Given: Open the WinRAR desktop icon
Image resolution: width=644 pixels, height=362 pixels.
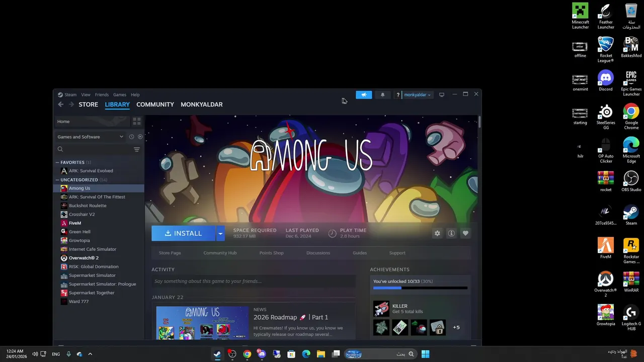Looking at the screenshot, I should pos(631,282).
